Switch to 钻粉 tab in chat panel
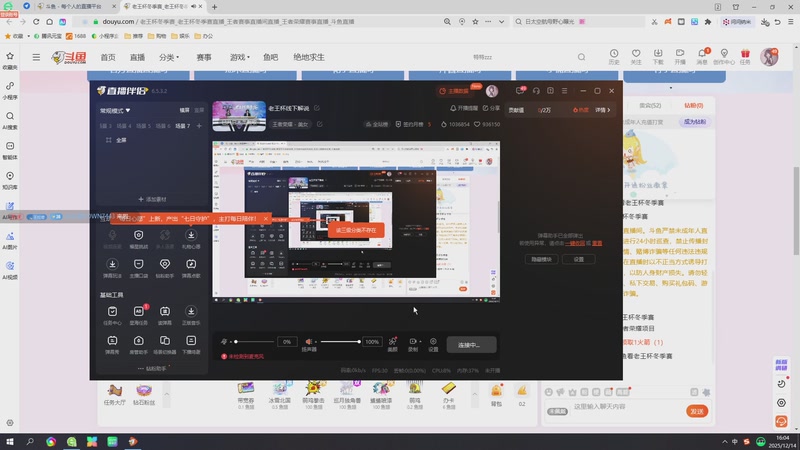The height and width of the screenshot is (450, 800). coord(693,105)
